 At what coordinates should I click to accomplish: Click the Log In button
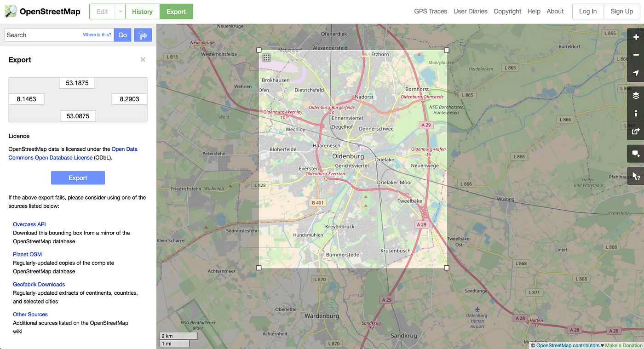(x=588, y=11)
